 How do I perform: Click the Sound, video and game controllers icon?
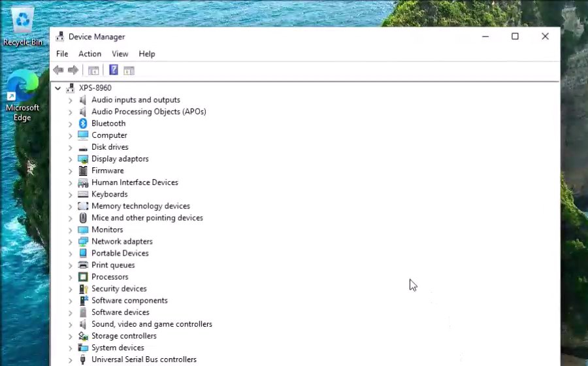pyautogui.click(x=83, y=324)
